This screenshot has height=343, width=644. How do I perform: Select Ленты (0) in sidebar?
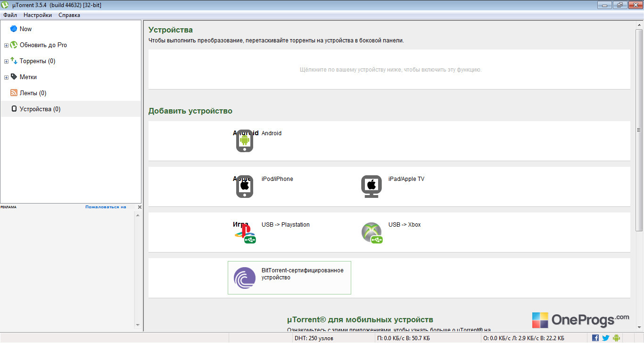[x=33, y=93]
